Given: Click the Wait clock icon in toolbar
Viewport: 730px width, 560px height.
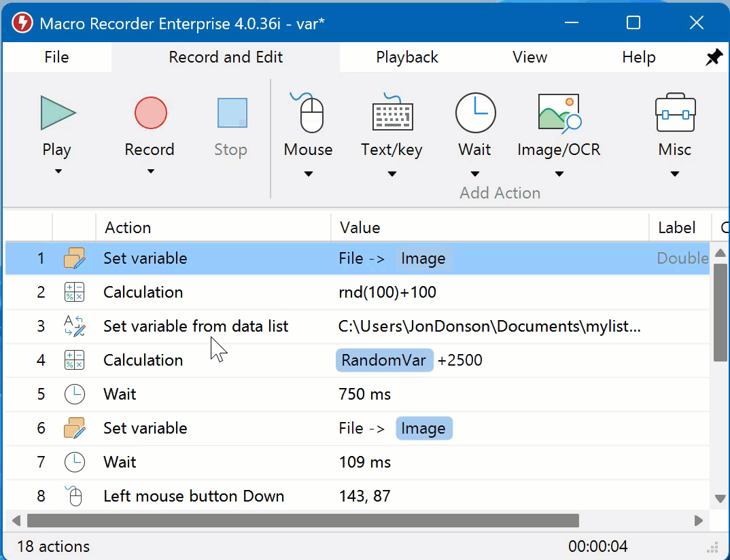Looking at the screenshot, I should 475,113.
